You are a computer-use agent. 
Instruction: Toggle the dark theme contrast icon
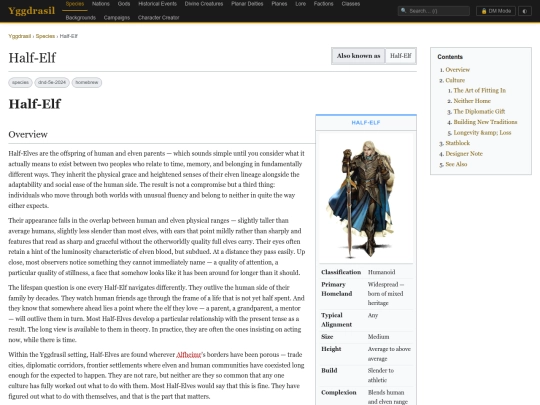click(x=525, y=11)
